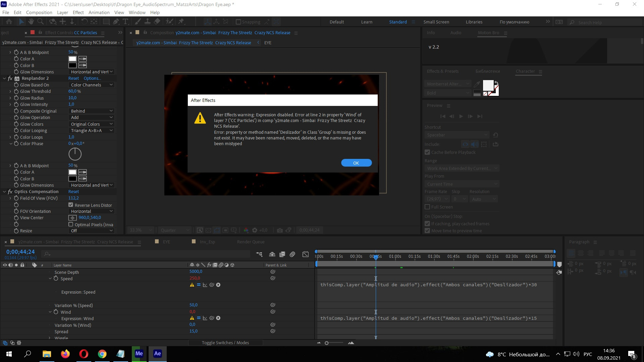Click the View Center point picker icon
This screenshot has height=362, width=644.
click(72, 218)
